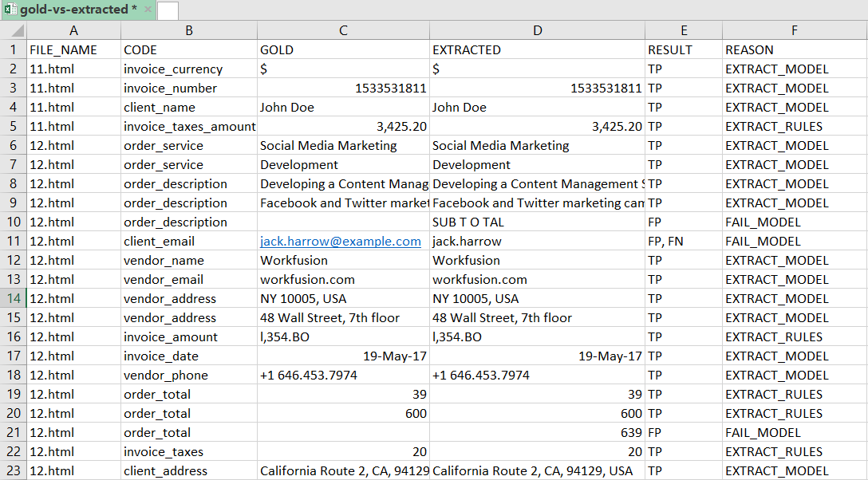Select the vendor_email code cell
The image size is (868, 480).
[189, 279]
